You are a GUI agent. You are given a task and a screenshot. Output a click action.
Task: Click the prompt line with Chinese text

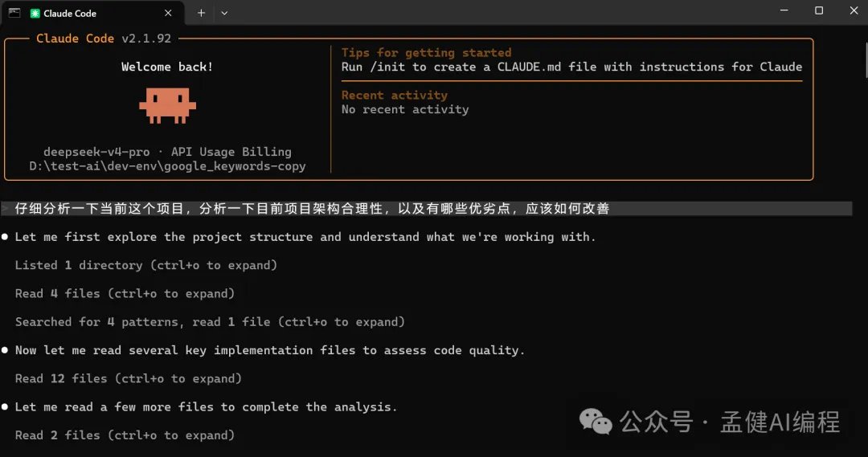(312, 209)
